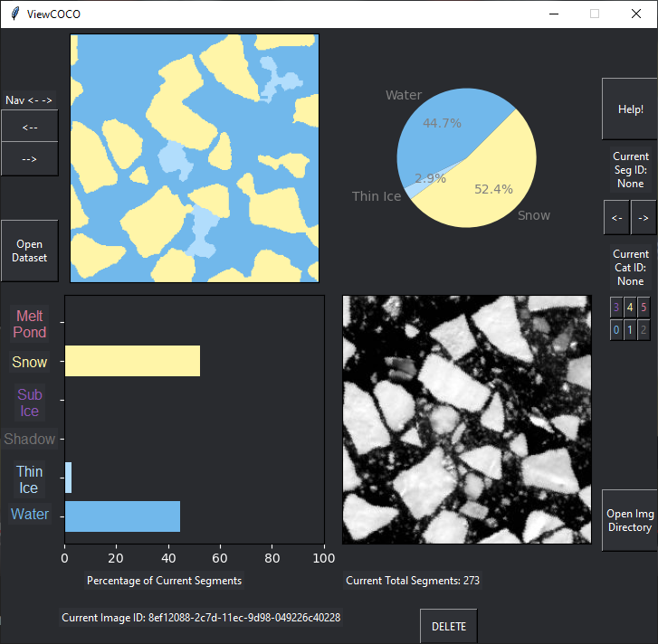Click the grayscale sea ice photo
Viewport: 658px width, 644px height.
click(x=467, y=420)
